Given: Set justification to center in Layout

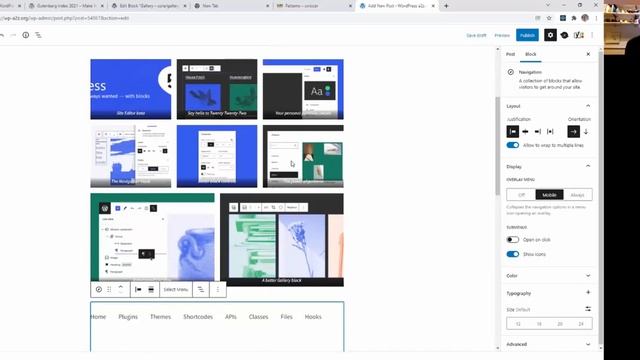Looking at the screenshot, I should pos(525,131).
